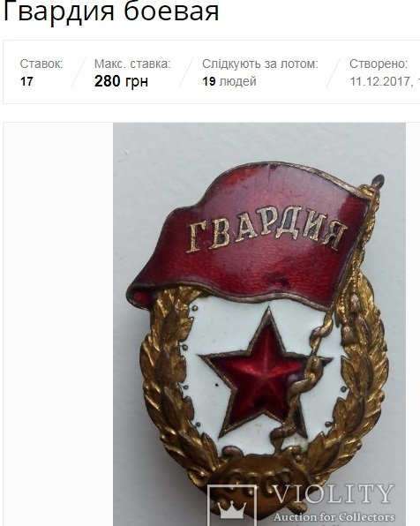Click the red ГВАРДИЯ banner in photo
Viewport: 420px width, 526px height.
point(249,235)
